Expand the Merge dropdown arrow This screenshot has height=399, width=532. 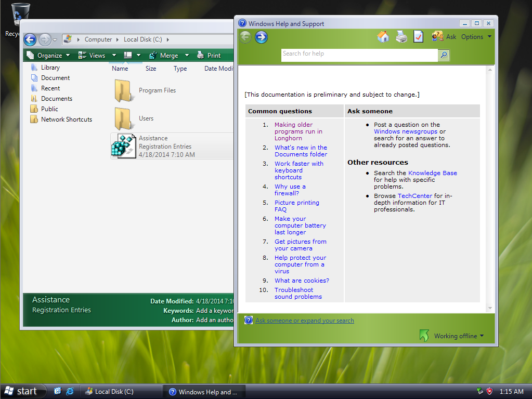coord(187,55)
